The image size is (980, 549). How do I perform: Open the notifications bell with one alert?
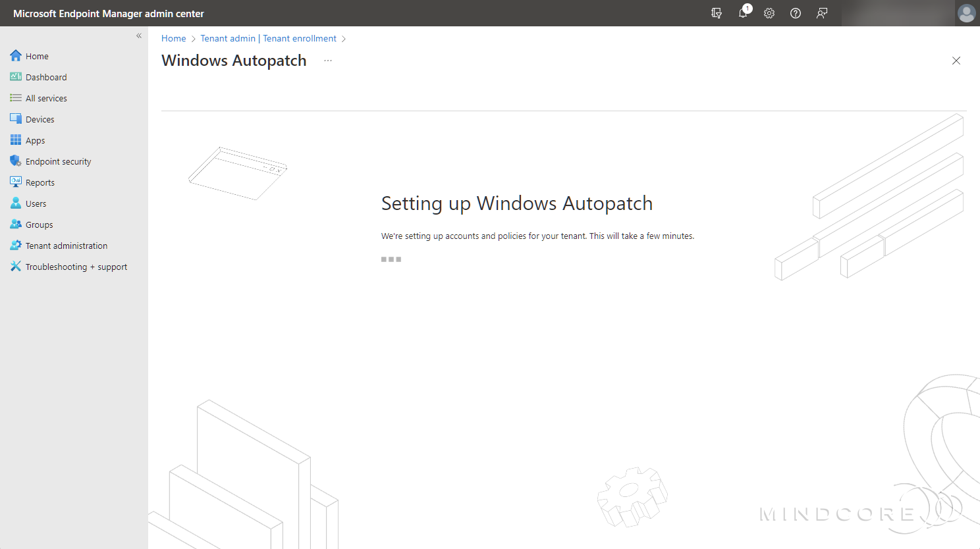click(x=743, y=13)
